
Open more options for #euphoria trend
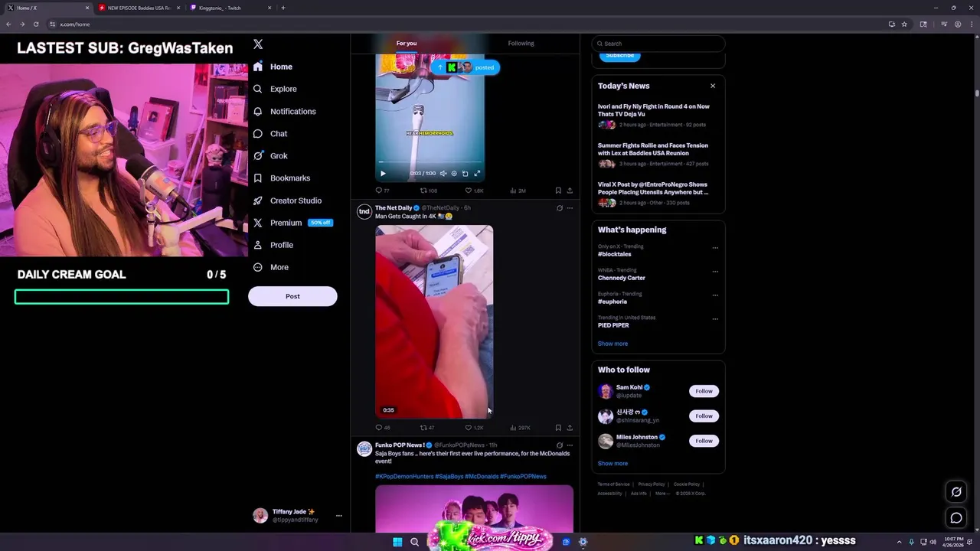(715, 295)
